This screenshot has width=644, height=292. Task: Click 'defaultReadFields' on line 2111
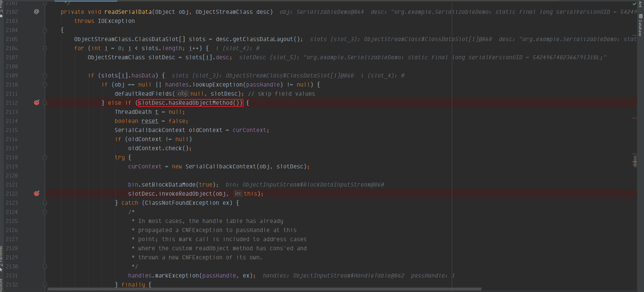pos(143,94)
